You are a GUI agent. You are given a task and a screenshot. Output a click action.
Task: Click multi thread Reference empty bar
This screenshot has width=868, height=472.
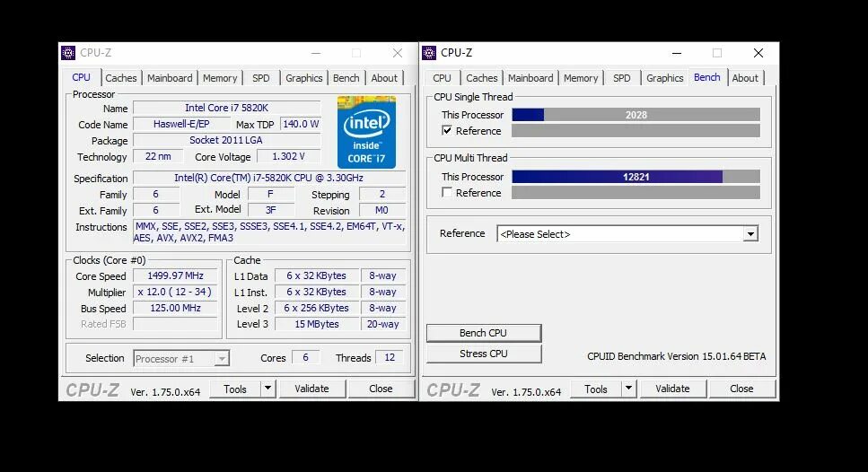tap(636, 193)
